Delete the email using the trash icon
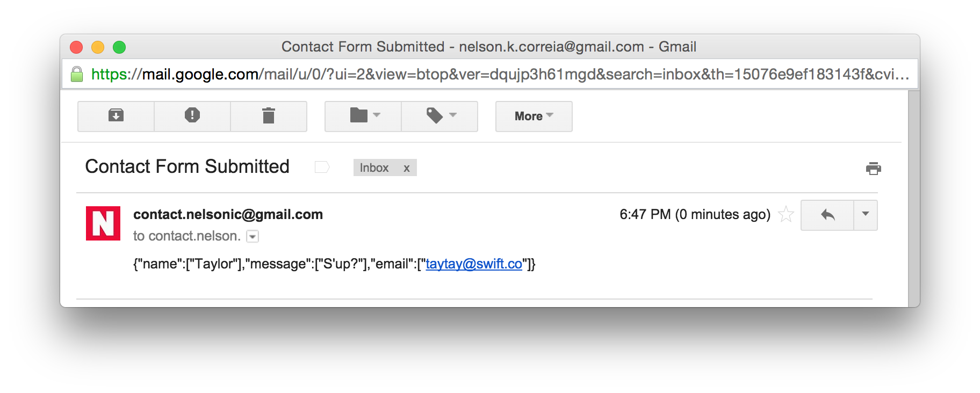 coord(269,116)
